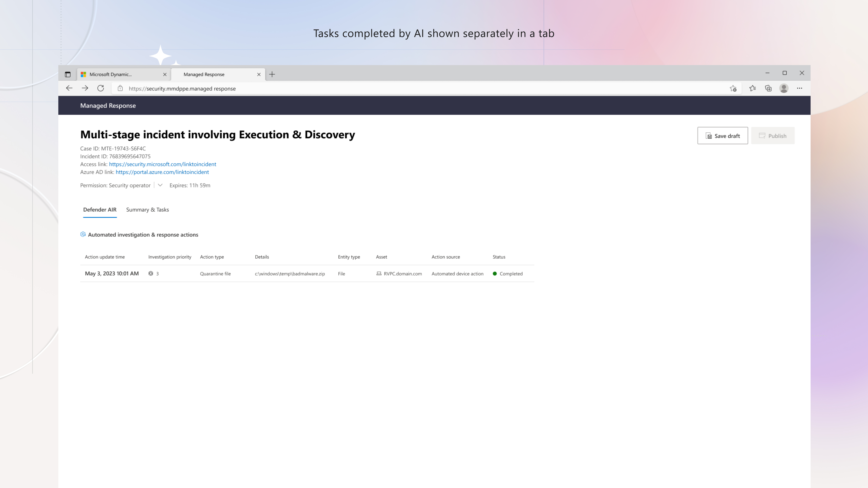
Task: Switch to Summary & Tasks tab
Action: (148, 210)
